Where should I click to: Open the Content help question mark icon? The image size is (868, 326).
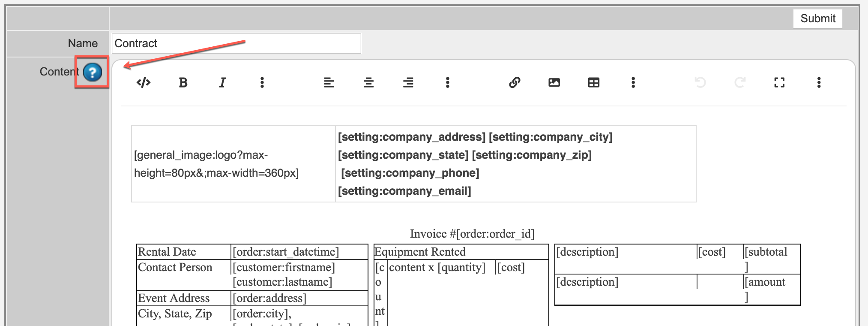click(x=93, y=72)
